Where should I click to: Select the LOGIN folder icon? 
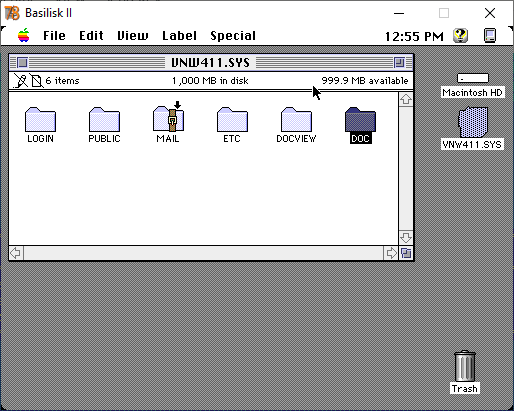(x=40, y=119)
